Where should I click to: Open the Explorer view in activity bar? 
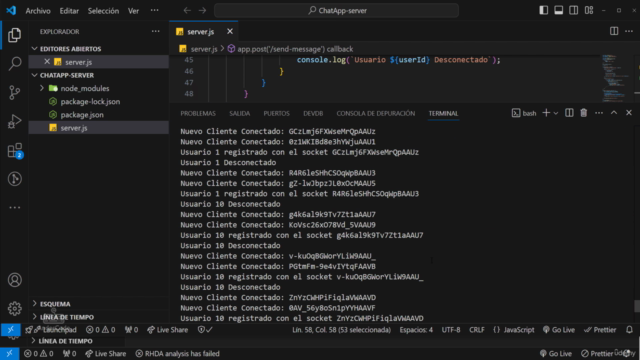pyautogui.click(x=14, y=35)
